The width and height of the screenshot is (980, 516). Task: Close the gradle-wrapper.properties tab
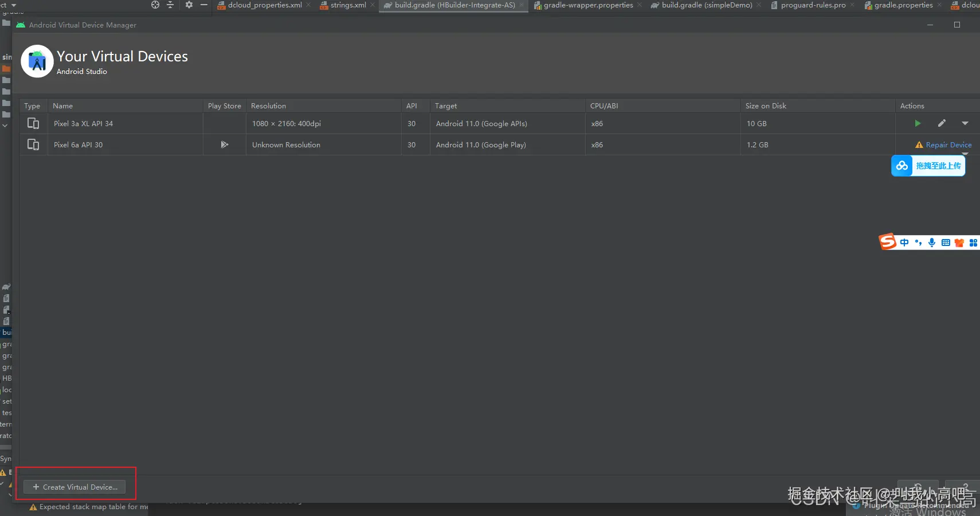tap(640, 5)
